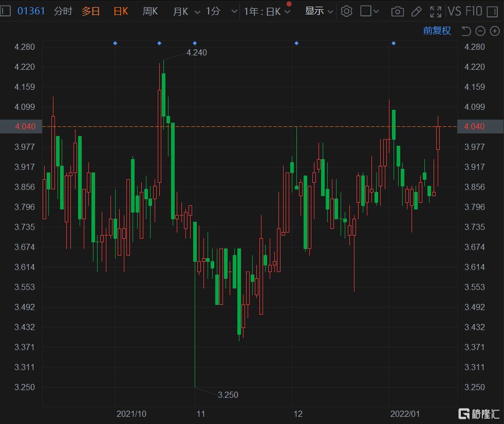Enter fullscreen chart mode
The width and height of the screenshot is (504, 424).
click(436, 11)
